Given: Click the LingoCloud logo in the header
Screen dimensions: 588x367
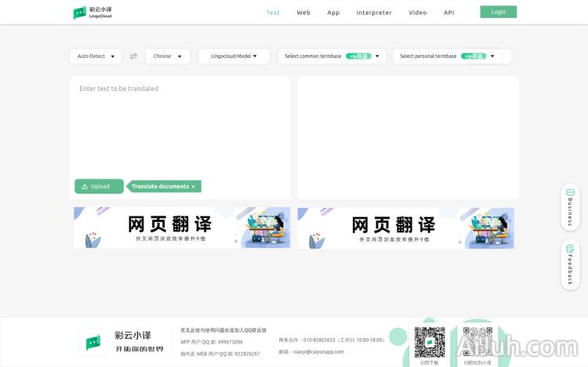Looking at the screenshot, I should tap(93, 13).
